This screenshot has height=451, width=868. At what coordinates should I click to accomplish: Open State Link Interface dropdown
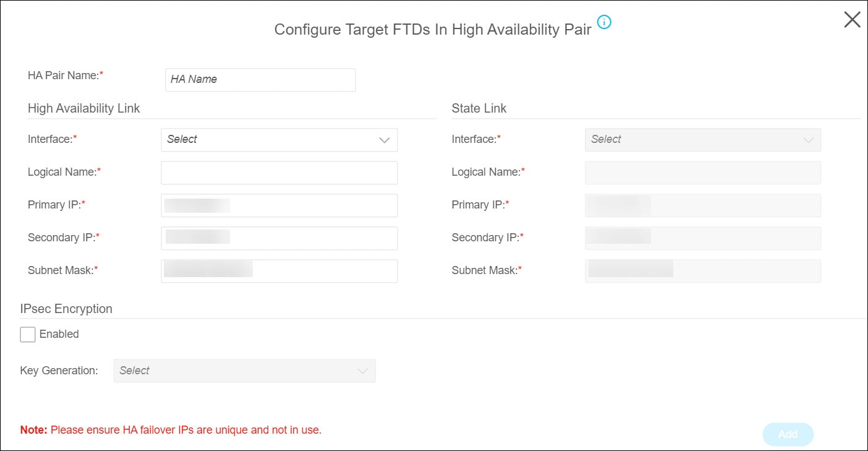703,140
